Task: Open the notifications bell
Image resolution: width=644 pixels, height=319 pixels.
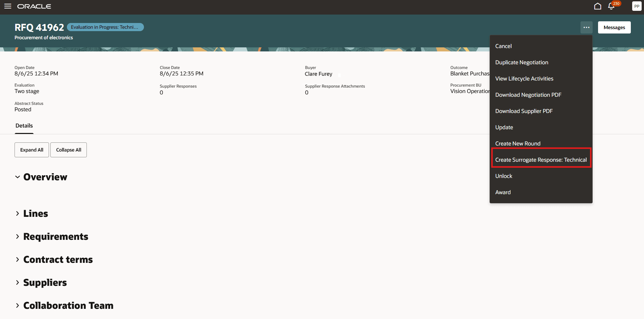Action: pyautogui.click(x=611, y=6)
